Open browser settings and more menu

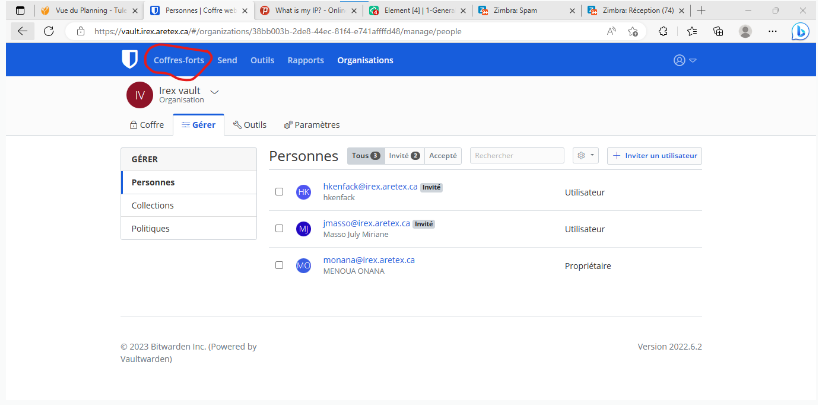tap(773, 31)
